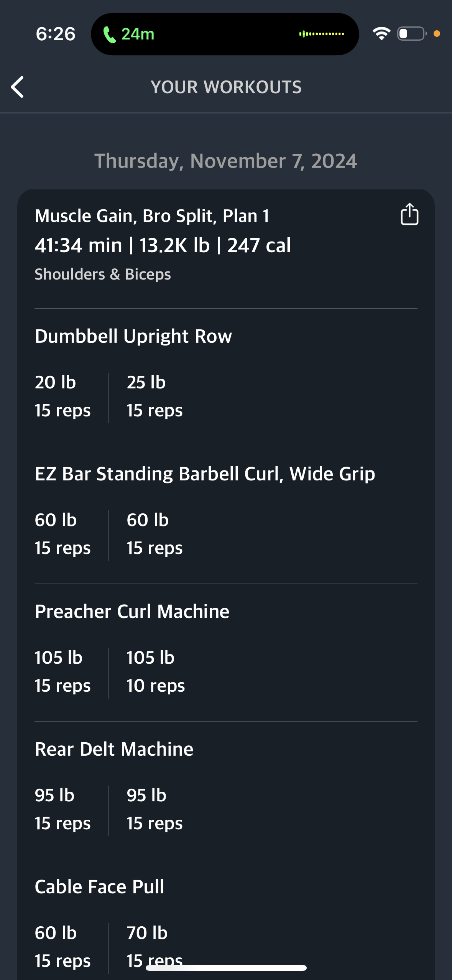This screenshot has width=452, height=980.
Task: Select the 25 lb upright row set
Action: pos(155,396)
